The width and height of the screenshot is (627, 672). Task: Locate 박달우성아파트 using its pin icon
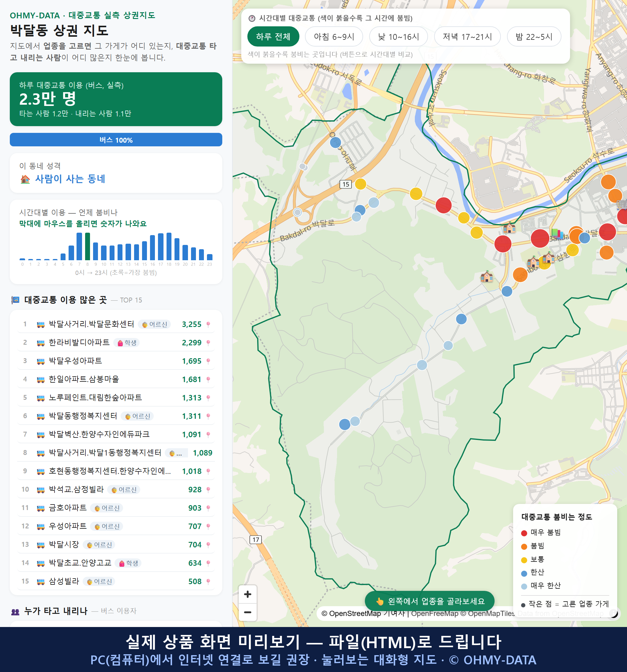tap(208, 361)
